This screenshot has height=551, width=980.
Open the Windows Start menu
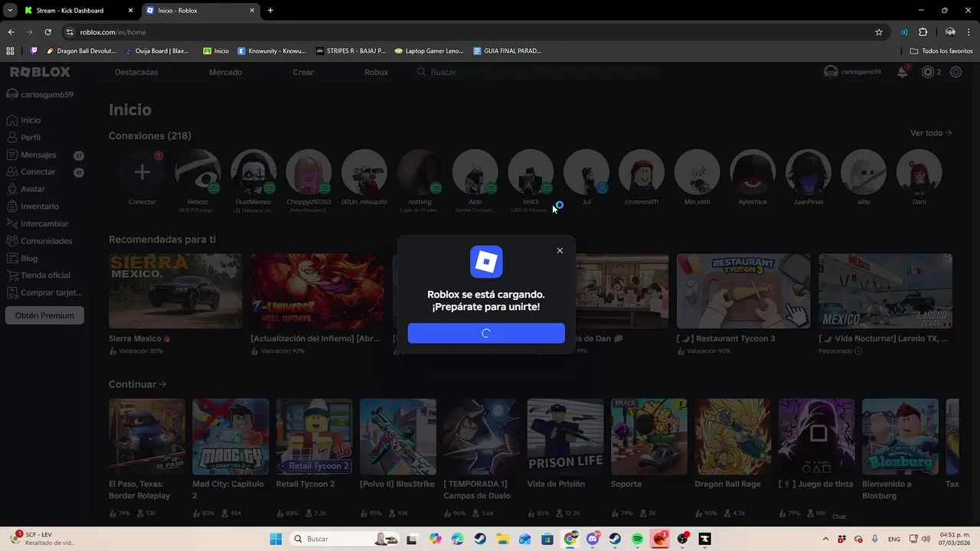[276, 539]
